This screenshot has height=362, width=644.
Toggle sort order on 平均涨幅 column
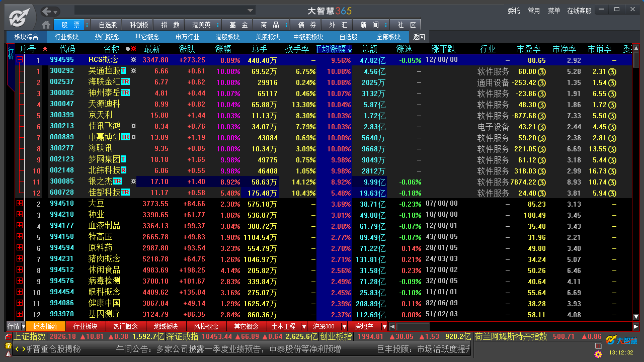[335, 49]
